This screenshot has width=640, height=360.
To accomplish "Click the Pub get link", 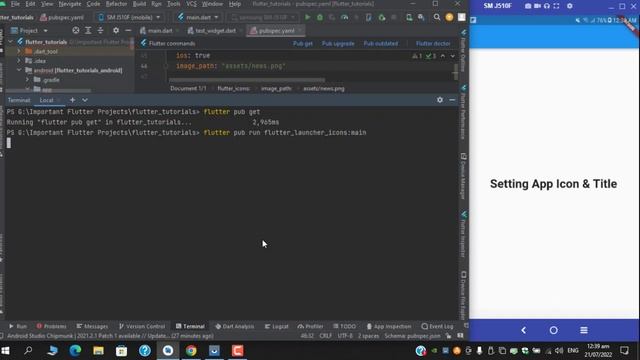I will tap(303, 43).
